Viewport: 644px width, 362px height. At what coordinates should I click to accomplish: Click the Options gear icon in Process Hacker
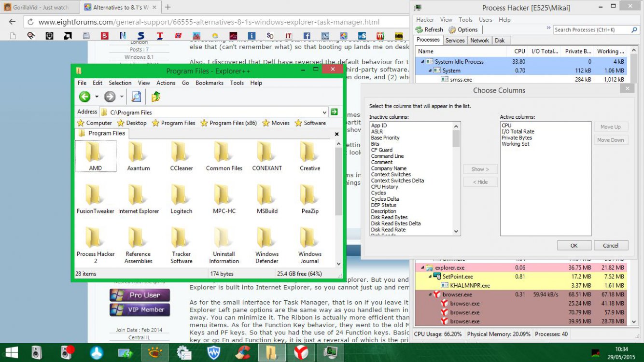(452, 30)
